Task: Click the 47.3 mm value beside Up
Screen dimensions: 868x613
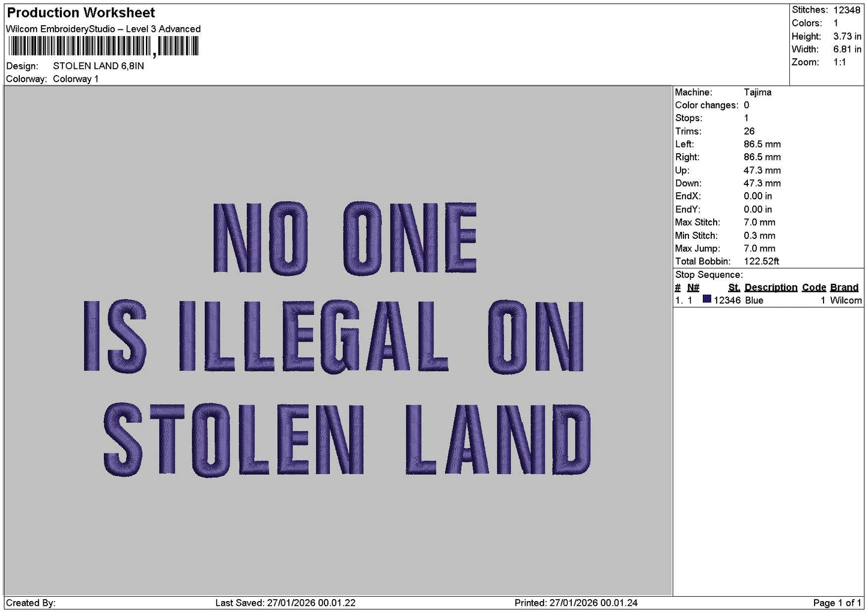Action: tap(762, 171)
